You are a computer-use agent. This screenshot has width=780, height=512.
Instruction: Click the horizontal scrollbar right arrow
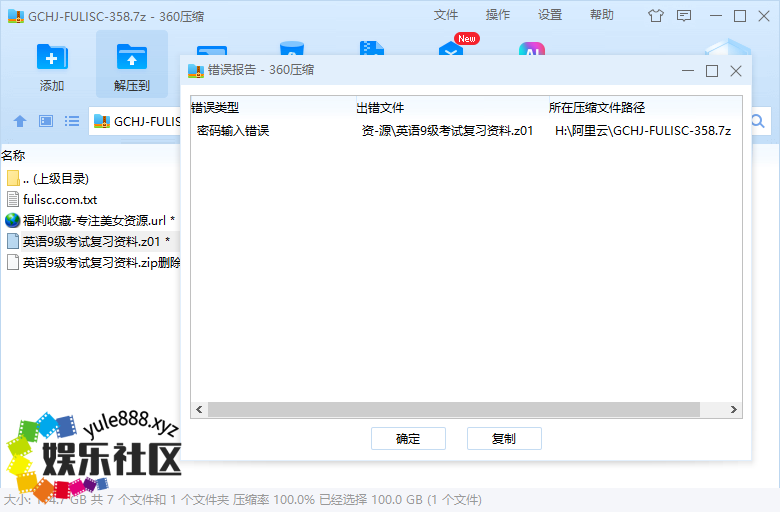[x=733, y=409]
